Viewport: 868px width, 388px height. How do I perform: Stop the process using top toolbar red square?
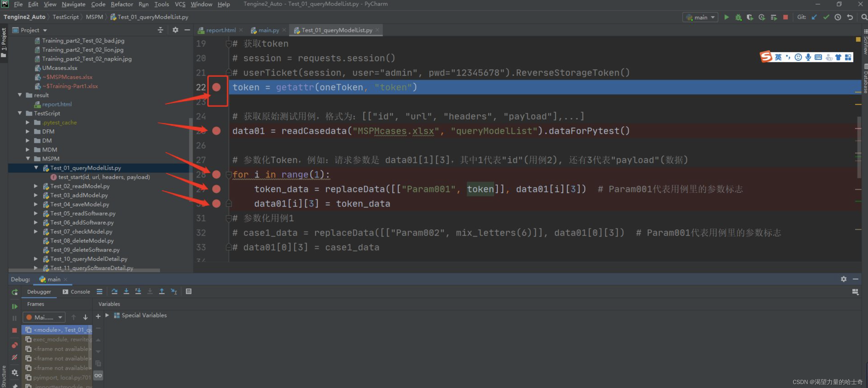[x=786, y=17]
